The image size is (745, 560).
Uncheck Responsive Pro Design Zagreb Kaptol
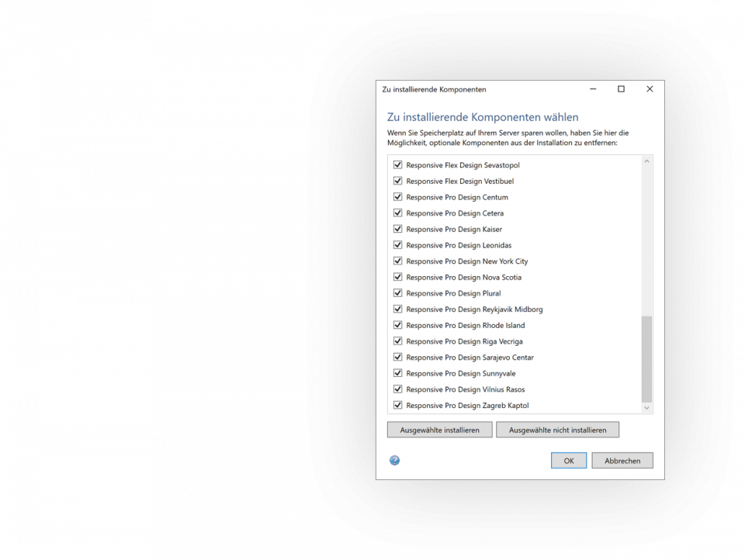(x=397, y=405)
